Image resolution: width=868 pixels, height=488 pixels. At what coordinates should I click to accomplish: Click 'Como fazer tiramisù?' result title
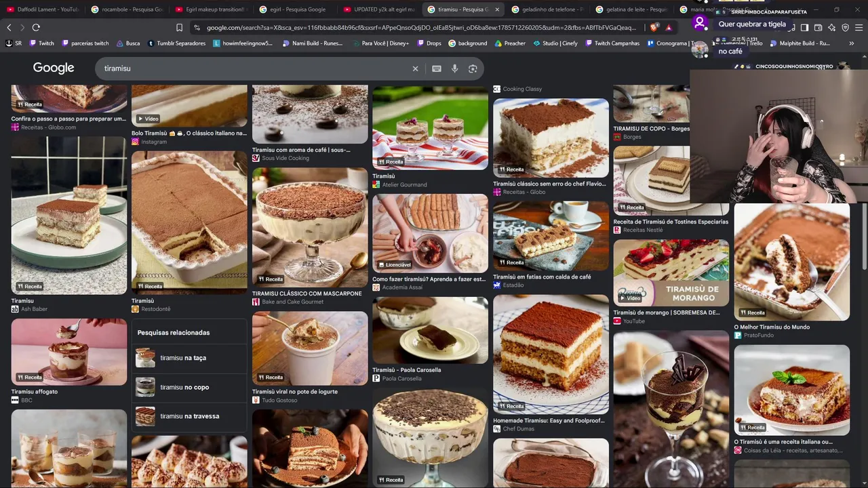click(x=429, y=279)
